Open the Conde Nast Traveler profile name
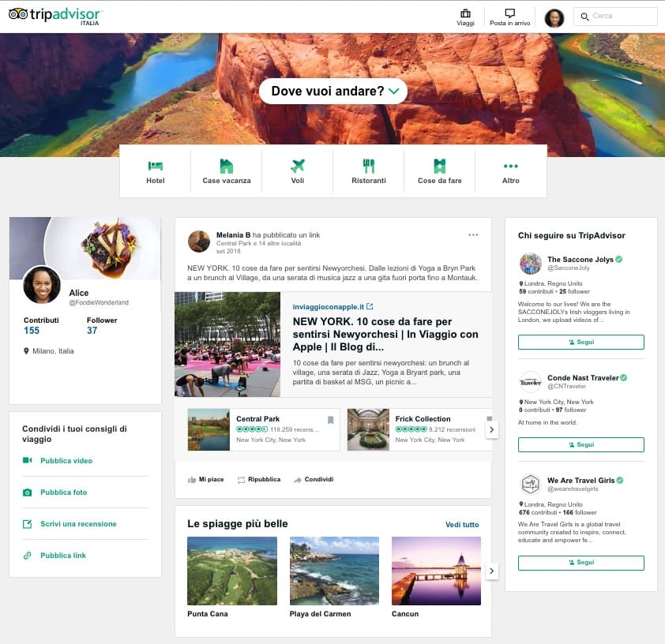The image size is (665, 644). (x=583, y=378)
